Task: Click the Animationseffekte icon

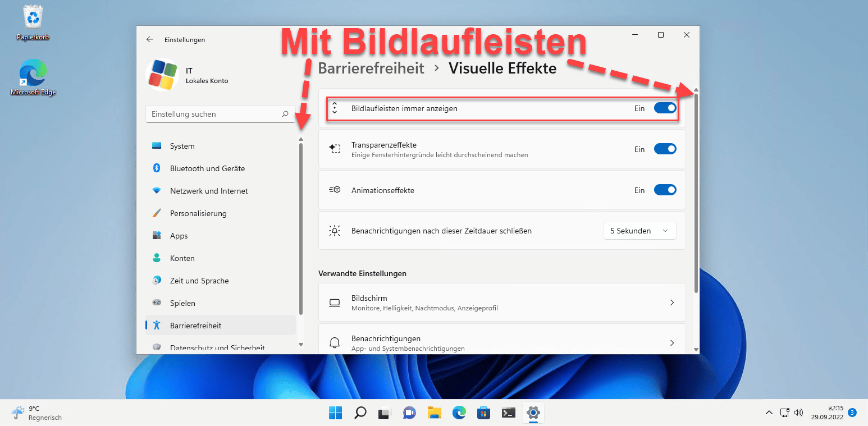Action: [x=335, y=190]
